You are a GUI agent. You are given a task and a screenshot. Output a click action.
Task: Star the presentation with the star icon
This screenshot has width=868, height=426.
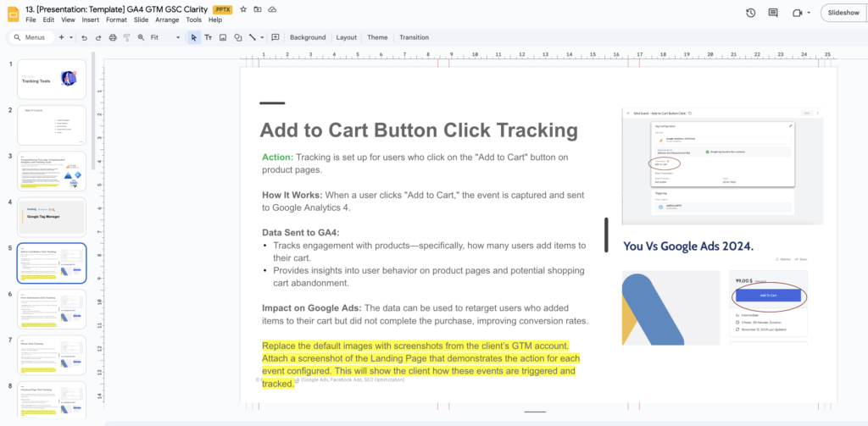click(x=243, y=9)
